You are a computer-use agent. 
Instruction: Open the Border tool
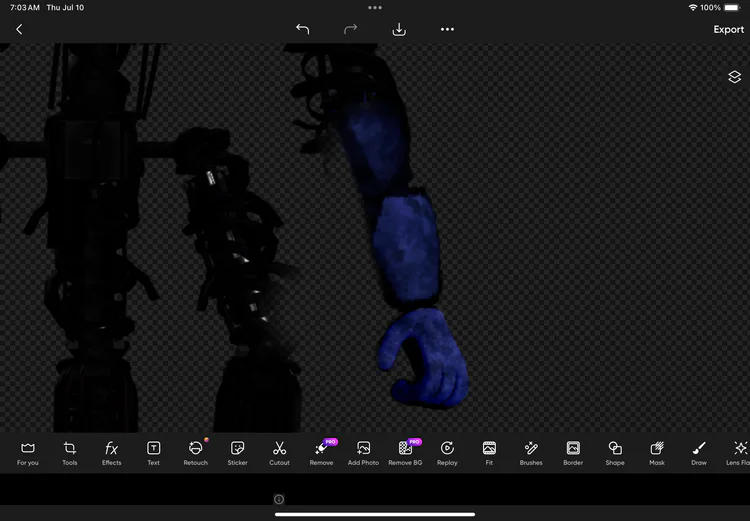(x=573, y=453)
